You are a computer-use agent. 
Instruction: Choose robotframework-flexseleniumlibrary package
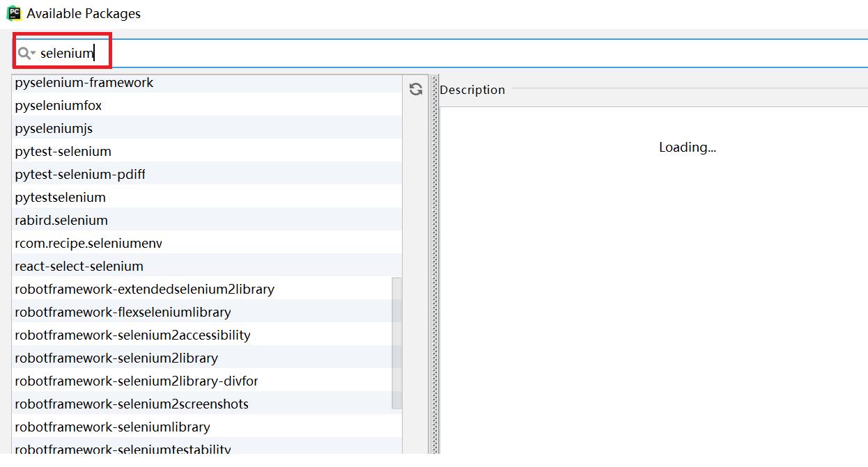point(123,312)
